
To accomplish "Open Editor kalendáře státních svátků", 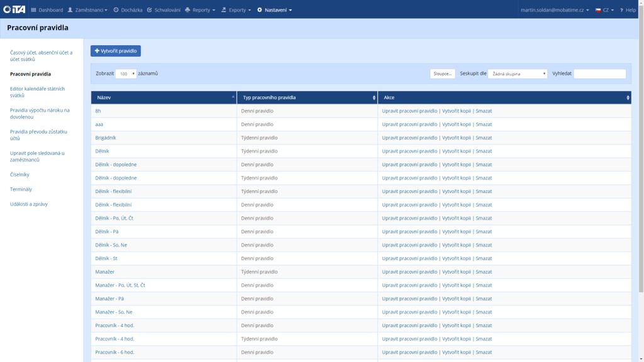I will 37,92.
